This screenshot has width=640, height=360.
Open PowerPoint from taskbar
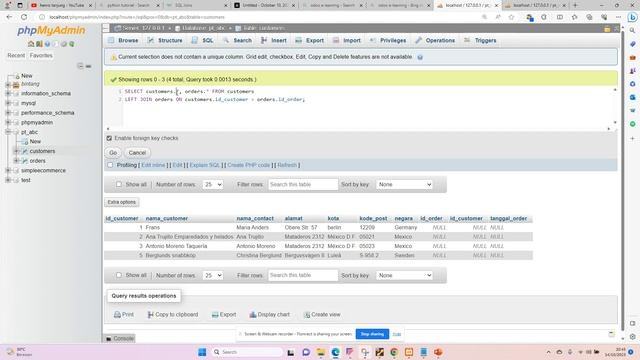[x=438, y=352]
